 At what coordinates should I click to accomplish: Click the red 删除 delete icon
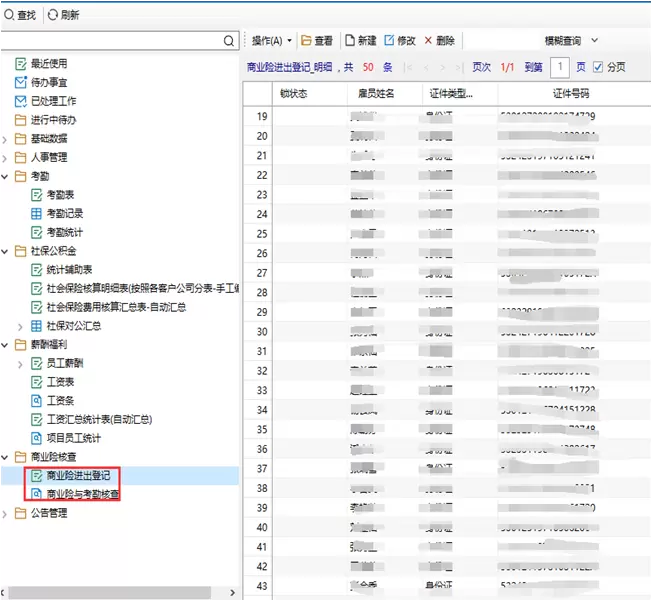point(429,41)
